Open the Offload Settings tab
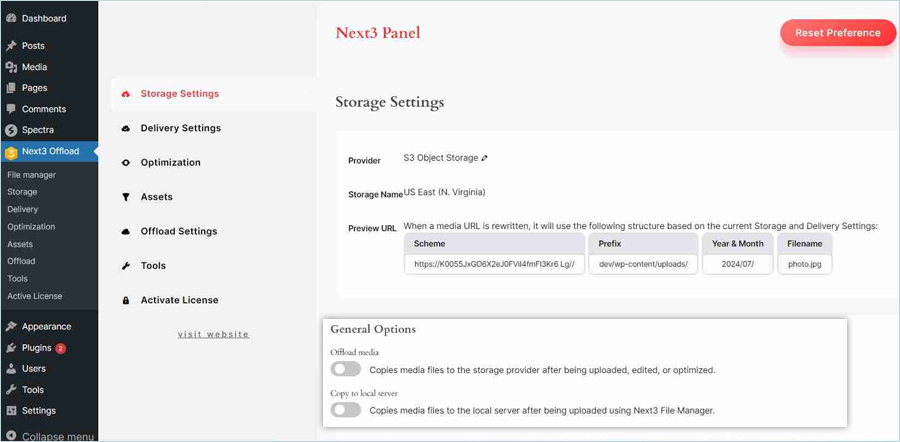Image resolution: width=900 pixels, height=442 pixels. pyautogui.click(x=179, y=231)
